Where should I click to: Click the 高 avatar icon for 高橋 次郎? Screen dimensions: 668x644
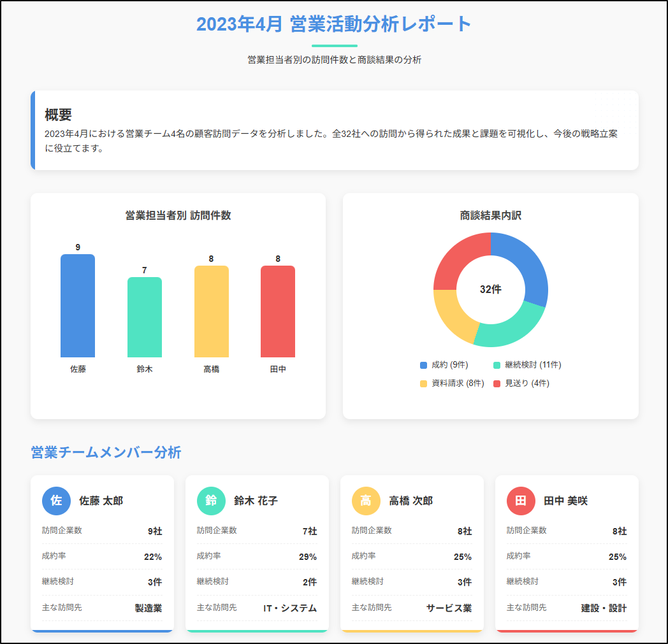(x=366, y=501)
